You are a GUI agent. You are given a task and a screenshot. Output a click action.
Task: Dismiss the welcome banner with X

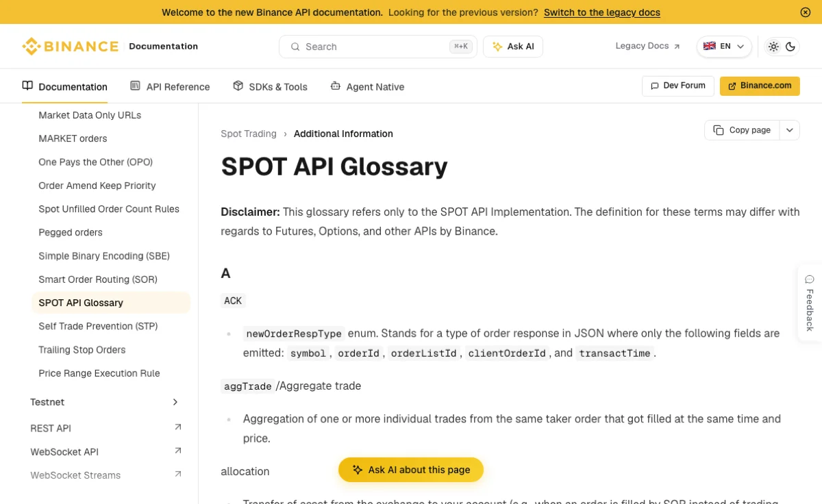(806, 12)
